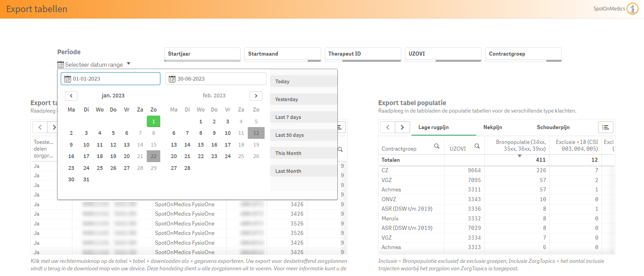The height and width of the screenshot is (276, 644).
Task: Switch to the Schouderpijn tab
Action: click(x=553, y=127)
